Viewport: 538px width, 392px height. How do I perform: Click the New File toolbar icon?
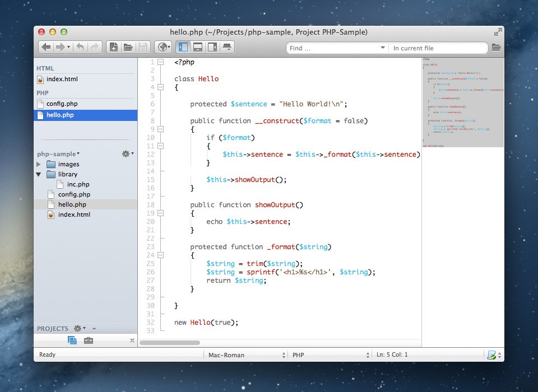tap(113, 48)
